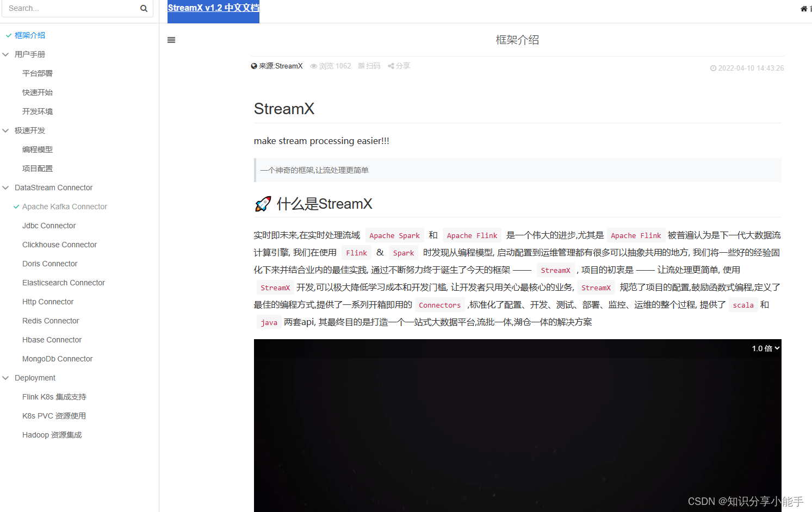Open 编程模型 page
This screenshot has height=512, width=812.
38,149
